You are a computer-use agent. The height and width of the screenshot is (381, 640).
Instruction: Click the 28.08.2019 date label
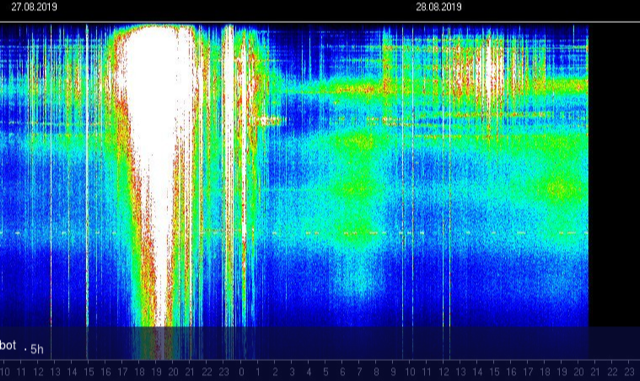coord(439,7)
